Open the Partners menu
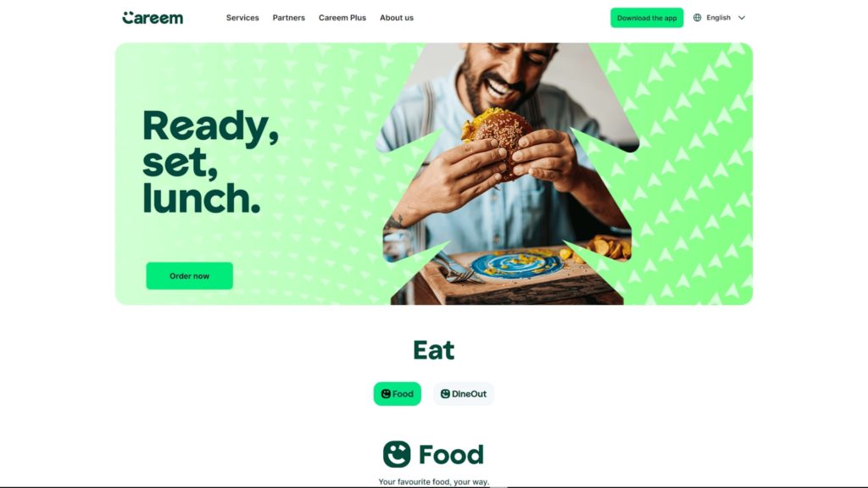The height and width of the screenshot is (488, 868). (288, 18)
